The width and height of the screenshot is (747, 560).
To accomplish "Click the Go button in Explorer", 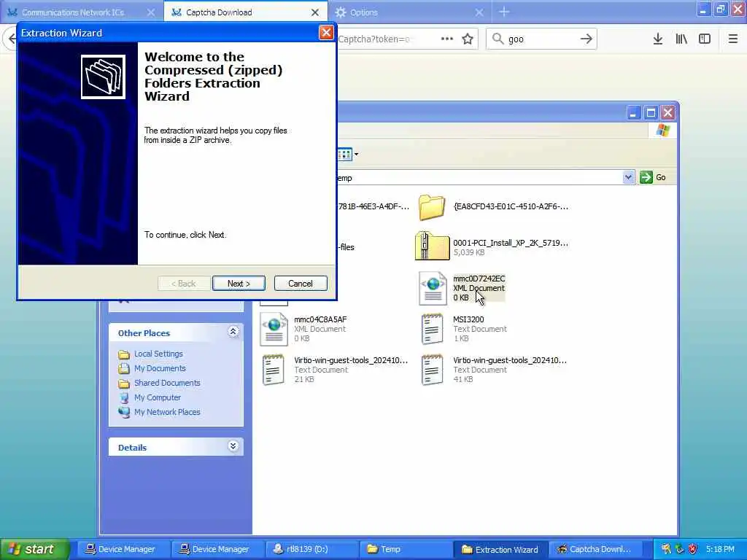I will (x=654, y=177).
